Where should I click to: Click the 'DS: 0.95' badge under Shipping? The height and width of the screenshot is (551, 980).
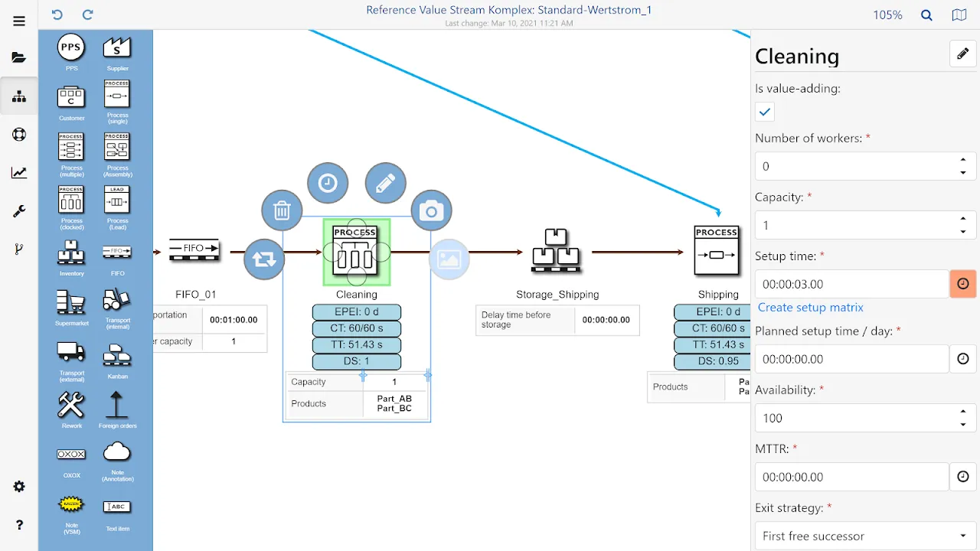pyautogui.click(x=712, y=361)
